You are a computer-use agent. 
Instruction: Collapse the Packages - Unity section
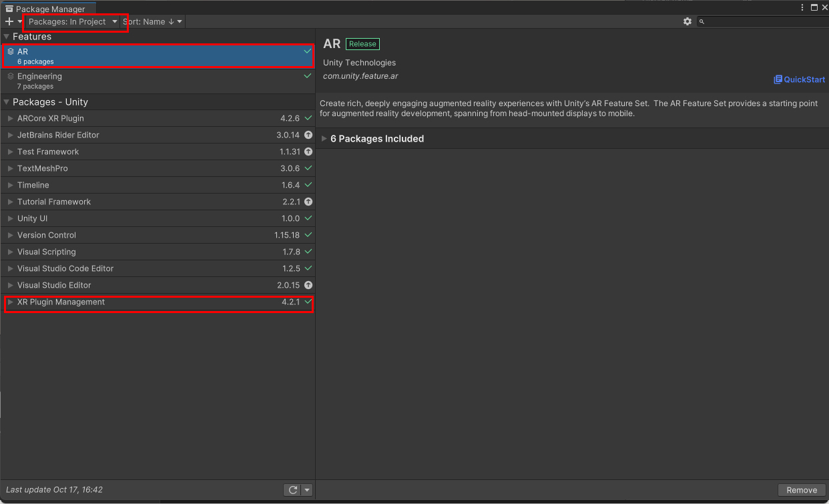point(7,102)
